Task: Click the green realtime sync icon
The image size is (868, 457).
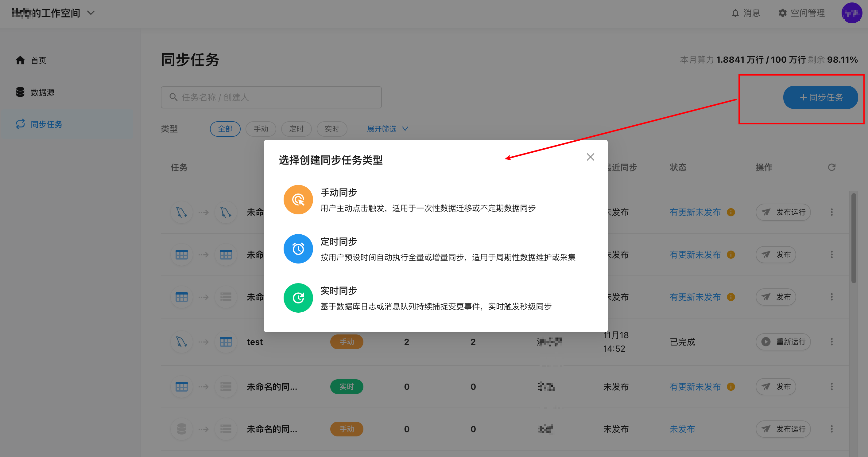Action: coord(298,298)
